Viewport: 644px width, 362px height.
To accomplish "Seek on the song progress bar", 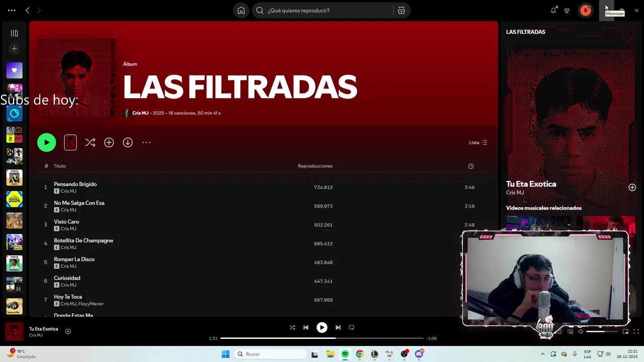I will click(322, 338).
